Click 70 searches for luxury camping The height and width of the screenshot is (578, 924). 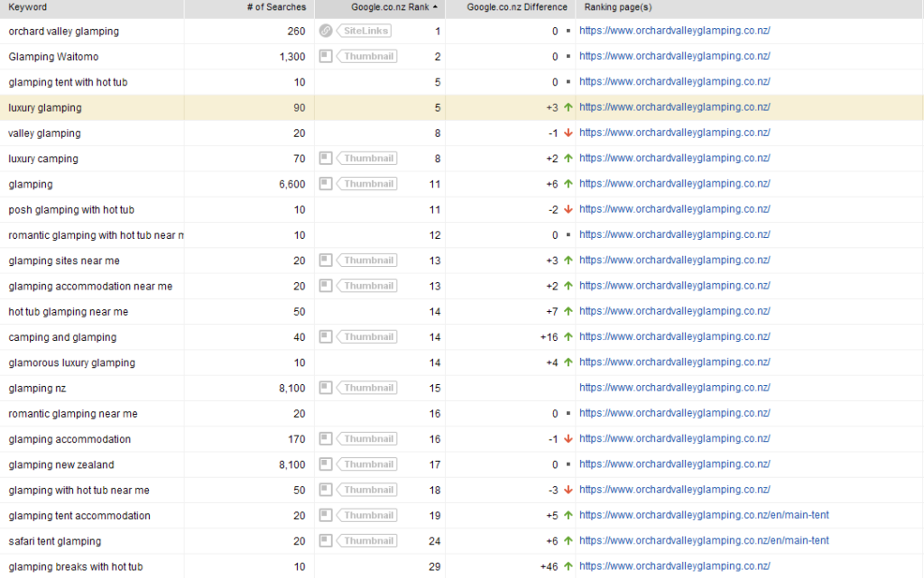click(300, 159)
